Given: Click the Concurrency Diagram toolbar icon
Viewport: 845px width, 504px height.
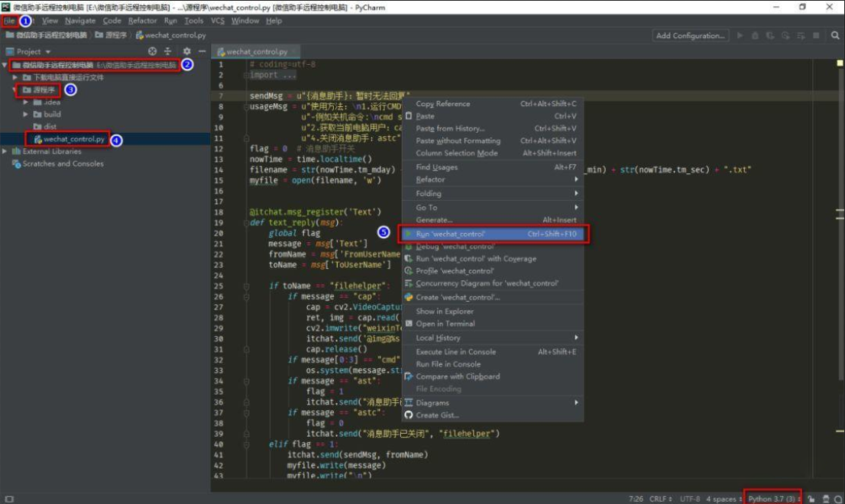Looking at the screenshot, I should pos(801,36).
